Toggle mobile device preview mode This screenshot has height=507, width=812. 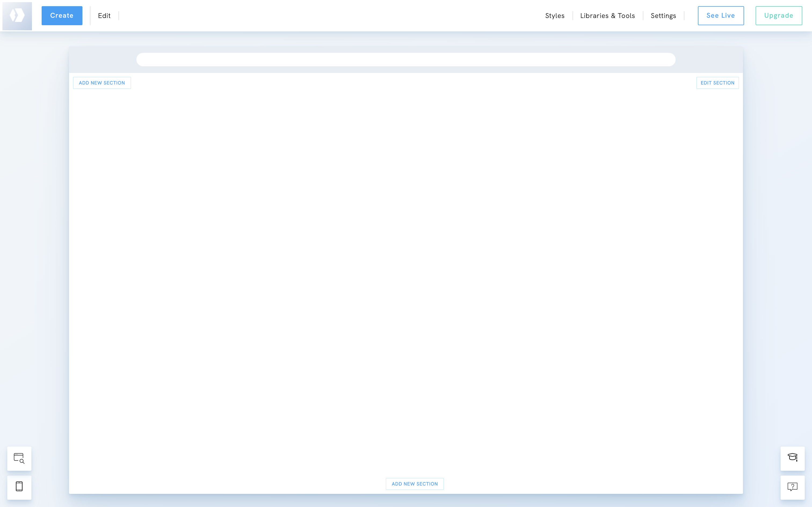click(19, 487)
